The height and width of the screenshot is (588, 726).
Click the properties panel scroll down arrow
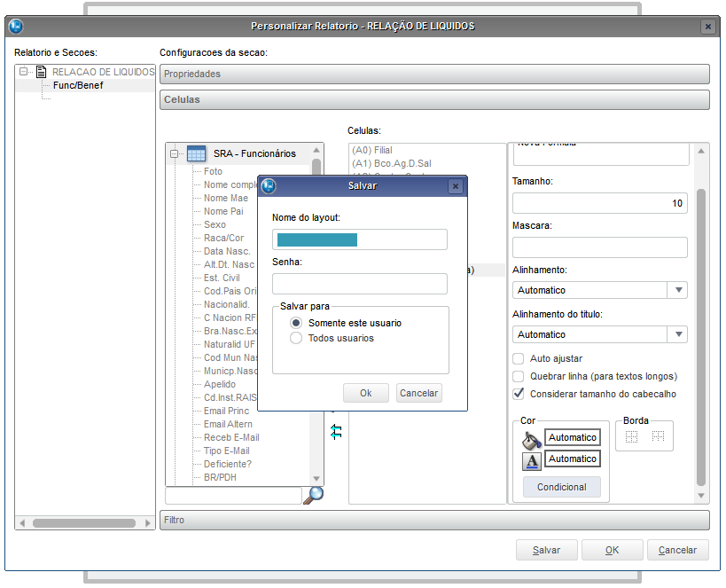click(x=701, y=496)
